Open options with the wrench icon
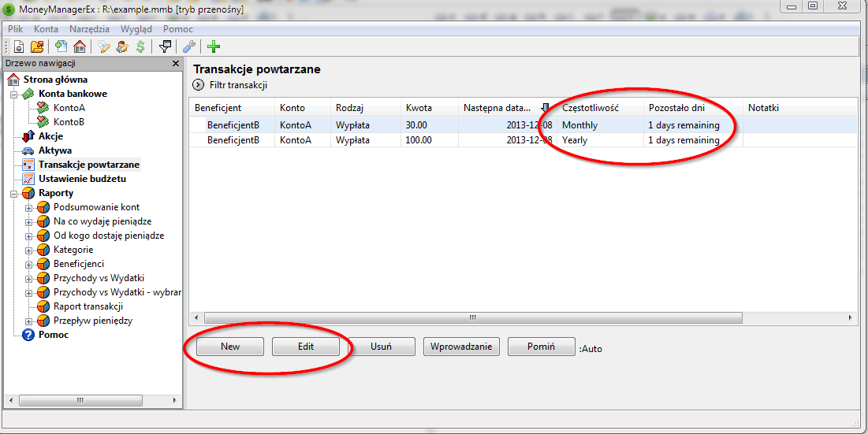 pos(188,46)
